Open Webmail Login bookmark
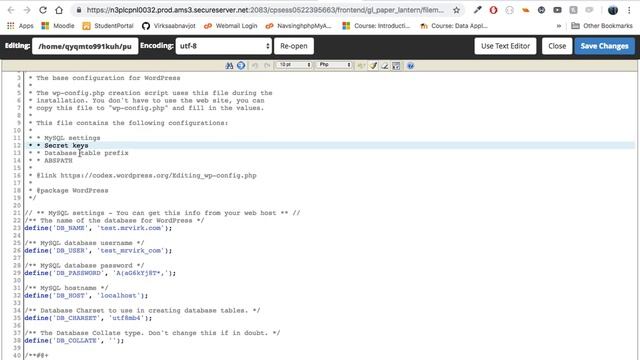This screenshot has height=360, width=640. point(231,26)
